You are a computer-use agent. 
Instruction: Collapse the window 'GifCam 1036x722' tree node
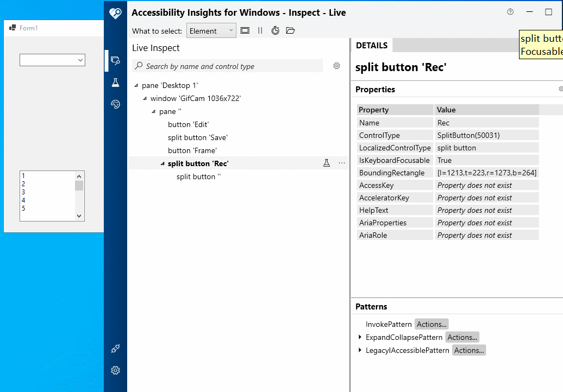[144, 98]
